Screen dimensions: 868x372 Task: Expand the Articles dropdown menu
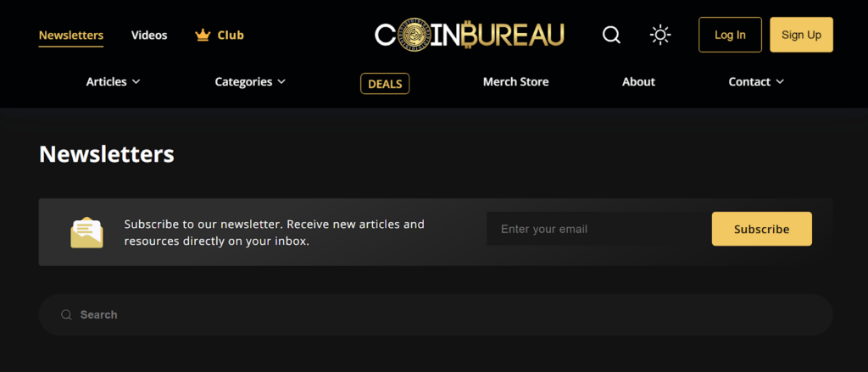113,82
